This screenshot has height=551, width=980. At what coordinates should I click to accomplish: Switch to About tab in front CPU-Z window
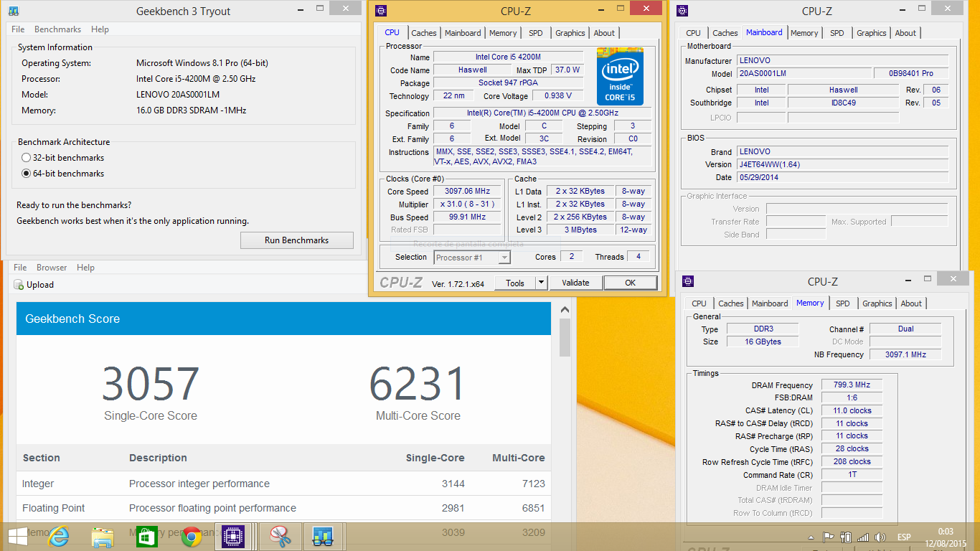[x=604, y=33]
